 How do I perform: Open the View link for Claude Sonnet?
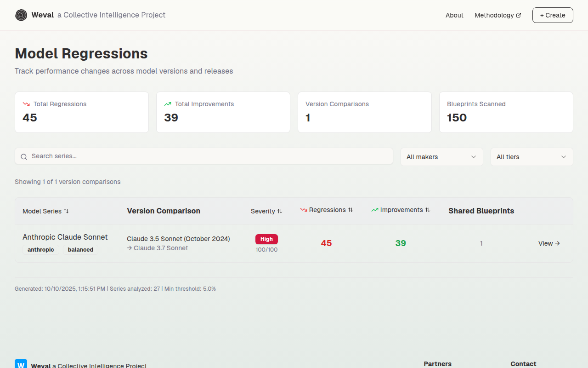coord(549,243)
